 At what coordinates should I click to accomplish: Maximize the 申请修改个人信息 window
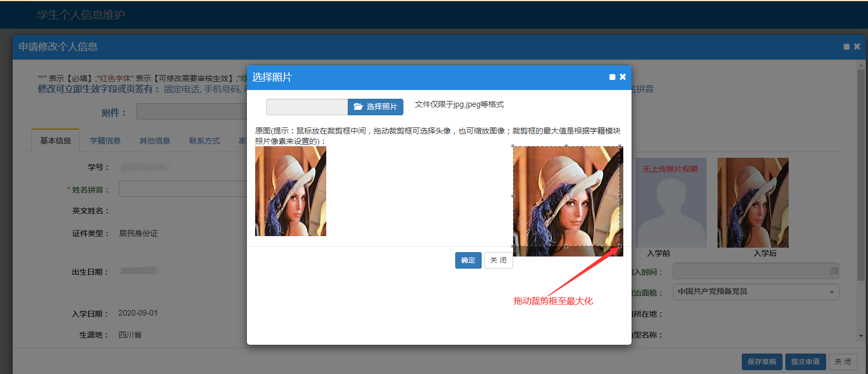click(847, 47)
